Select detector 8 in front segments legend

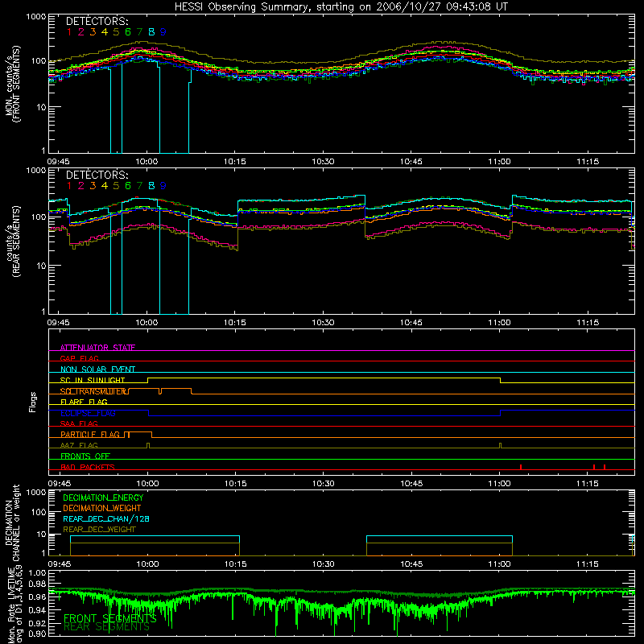pyautogui.click(x=151, y=32)
